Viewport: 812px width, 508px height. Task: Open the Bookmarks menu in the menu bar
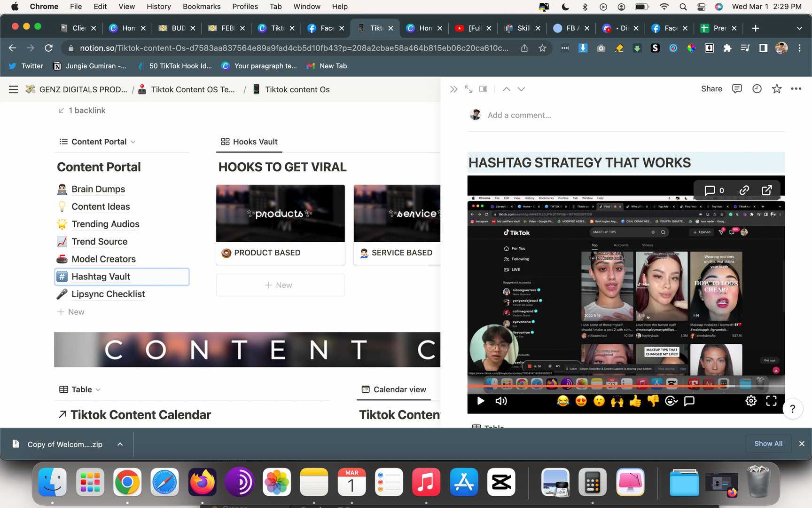201,7
